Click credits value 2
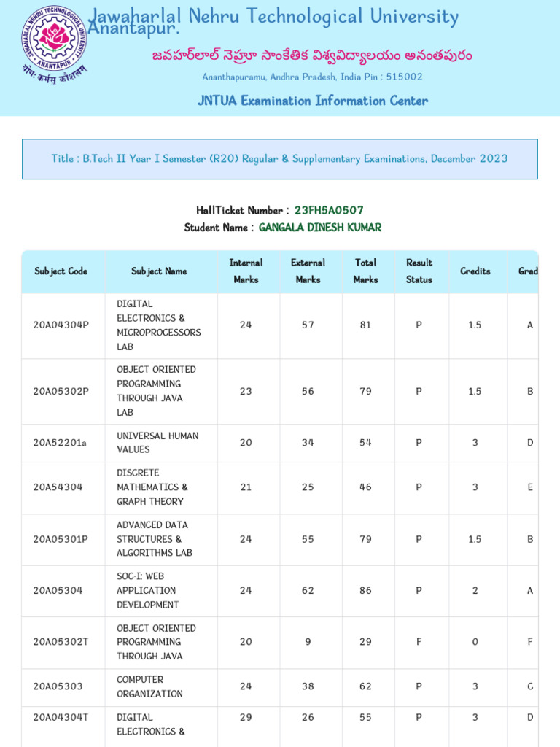This screenshot has width=560, height=747. coord(475,590)
